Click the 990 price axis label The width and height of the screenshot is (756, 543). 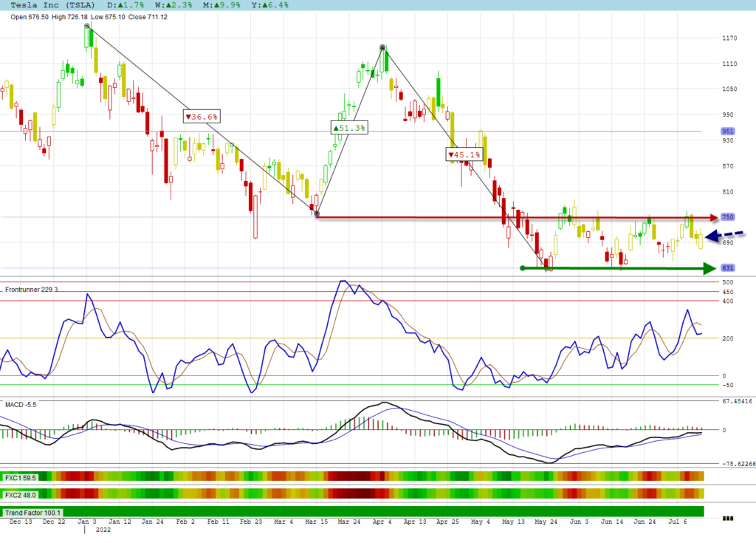pos(728,115)
